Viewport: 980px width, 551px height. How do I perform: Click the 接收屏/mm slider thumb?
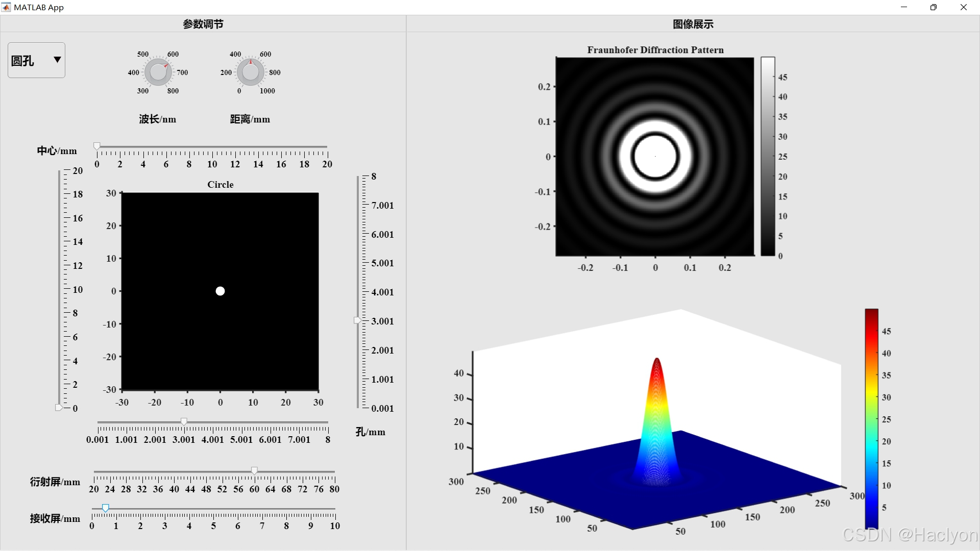[x=105, y=508]
